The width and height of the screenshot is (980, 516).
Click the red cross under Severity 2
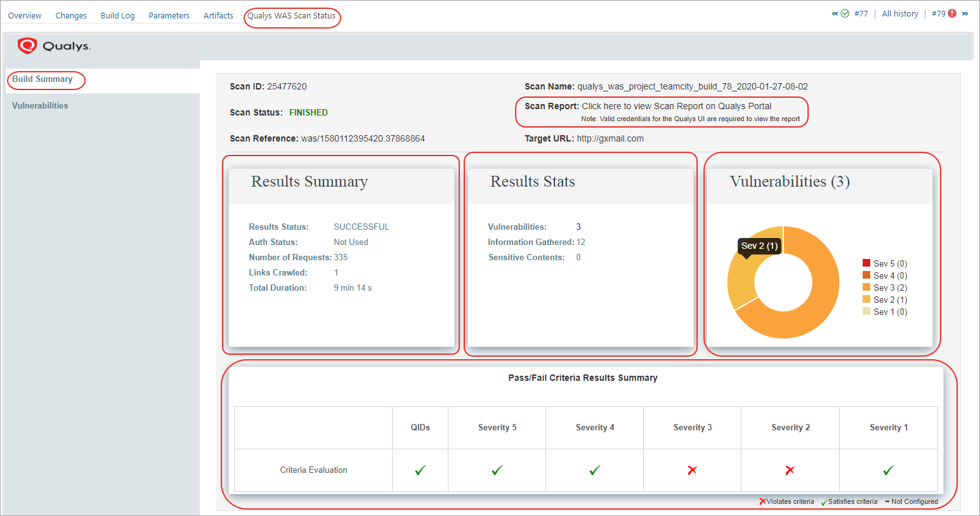tap(790, 470)
